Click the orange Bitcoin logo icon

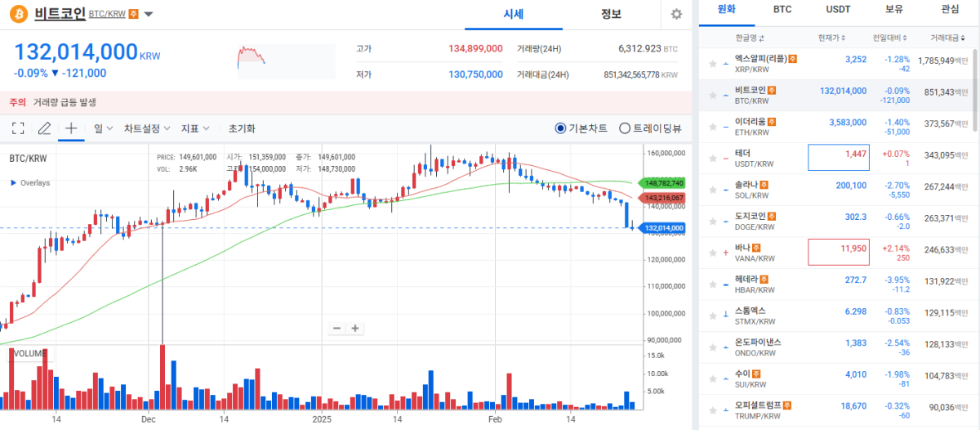tap(20, 14)
